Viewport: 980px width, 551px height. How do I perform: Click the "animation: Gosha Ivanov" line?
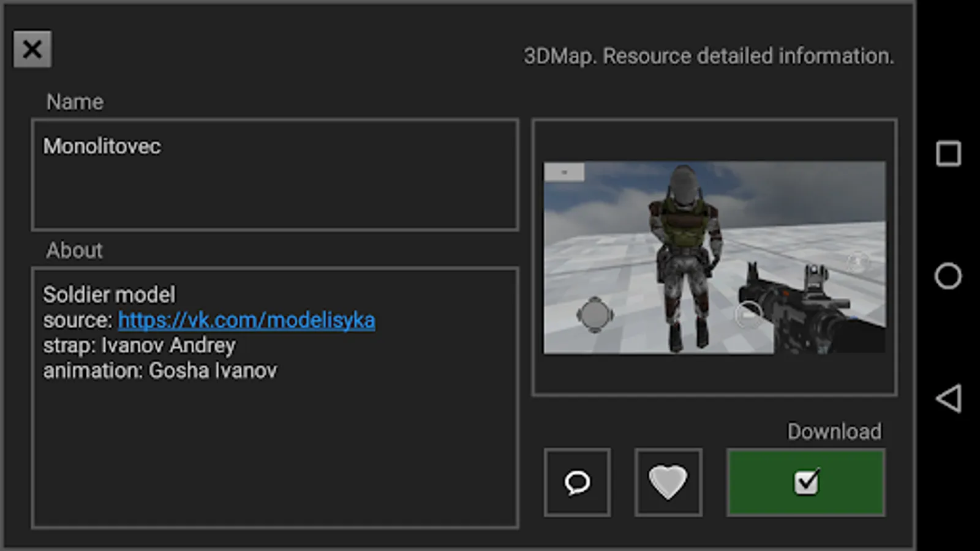pos(160,370)
